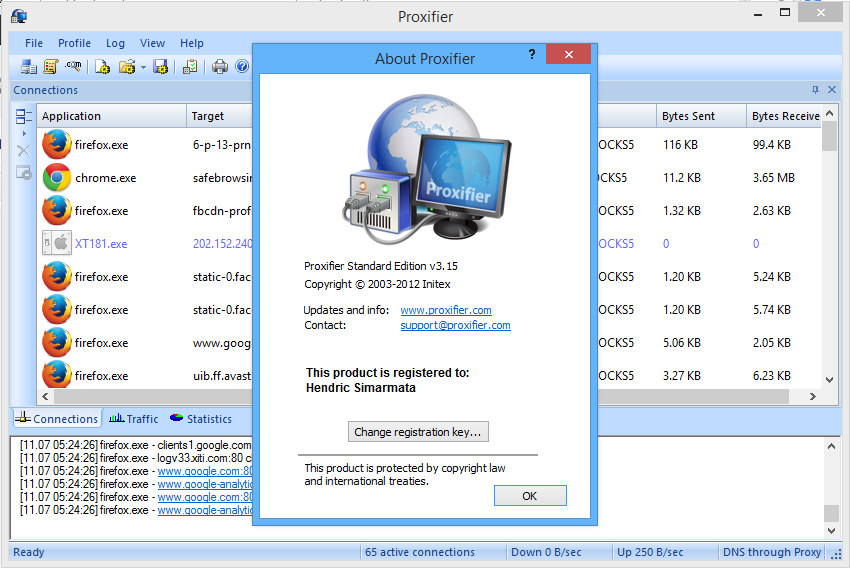This screenshot has height=568, width=850.
Task: Click Change registration key button
Action: click(x=418, y=431)
